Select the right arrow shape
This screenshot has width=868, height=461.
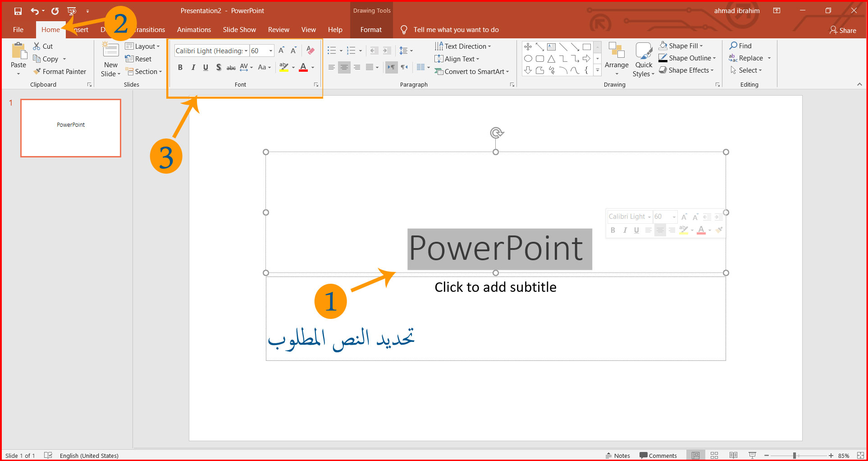pyautogui.click(x=586, y=59)
